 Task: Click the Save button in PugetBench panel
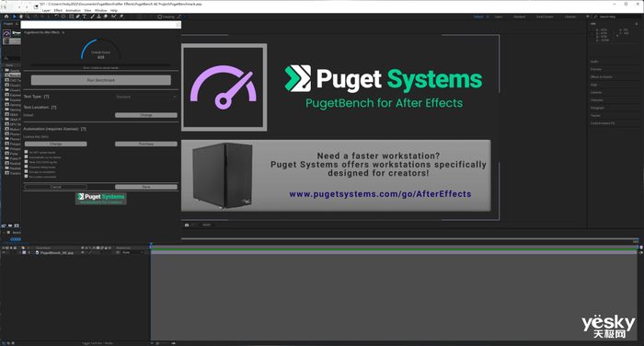[x=146, y=187]
